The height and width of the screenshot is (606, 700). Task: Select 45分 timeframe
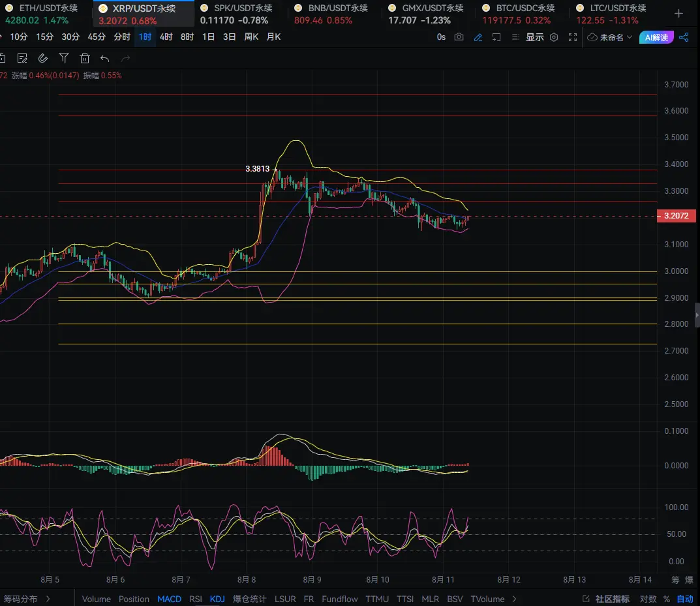[97, 37]
